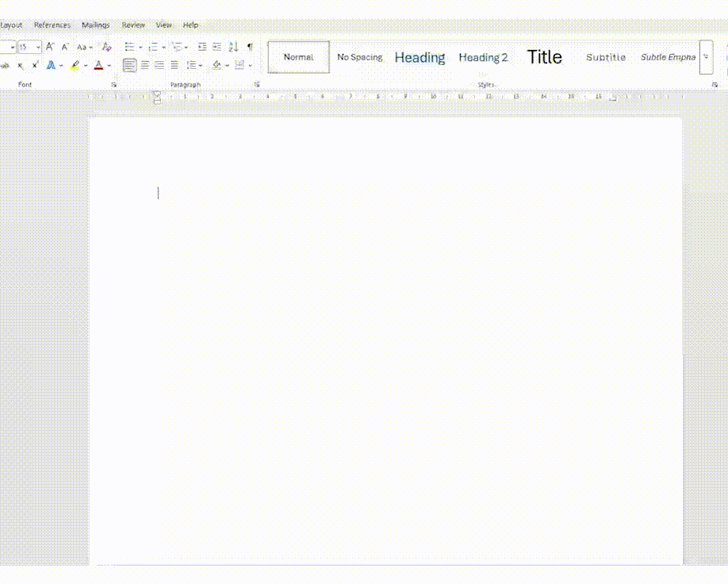Apply the Title style
This screenshot has width=728, height=584.
tap(545, 57)
